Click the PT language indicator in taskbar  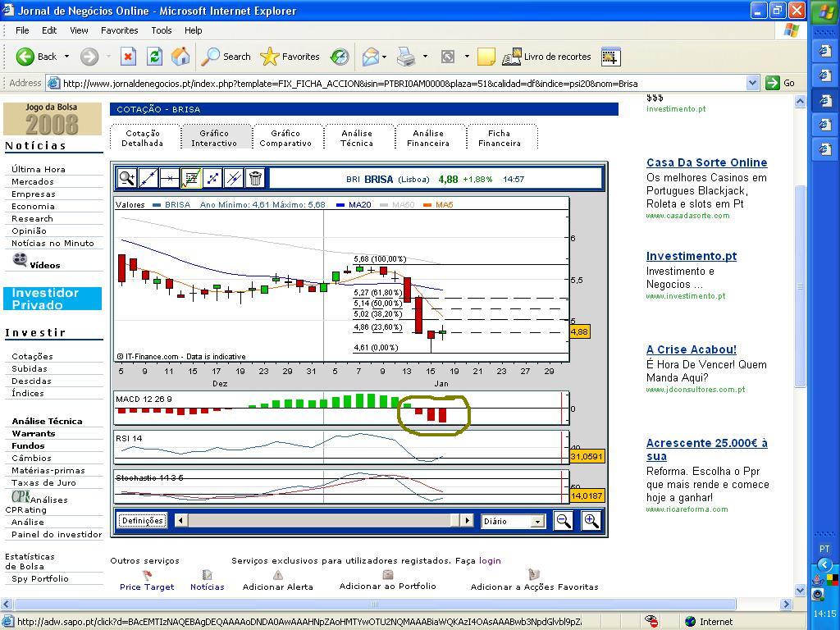[824, 549]
